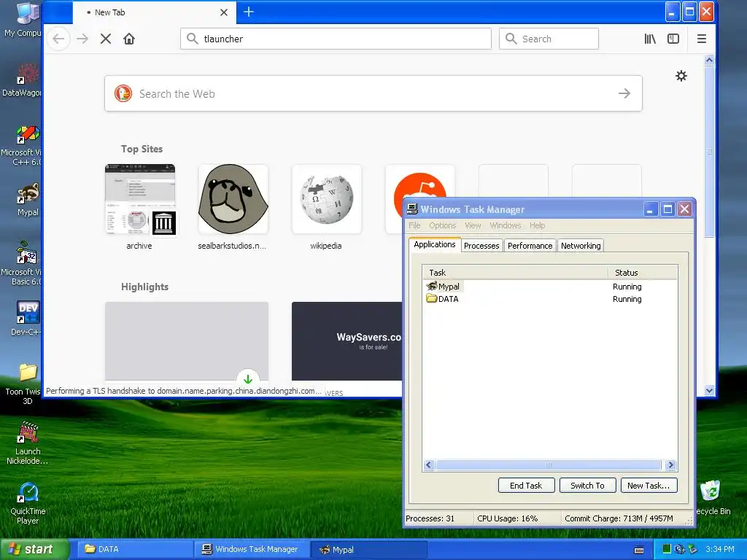
Task: Open the Mypal desktop shortcut
Action: tap(28, 200)
